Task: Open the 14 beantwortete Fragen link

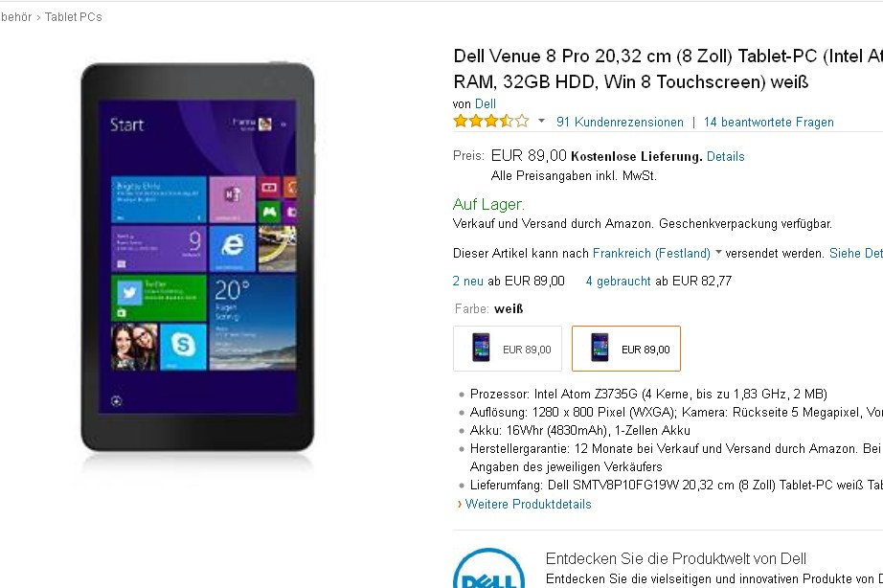Action: 769,123
